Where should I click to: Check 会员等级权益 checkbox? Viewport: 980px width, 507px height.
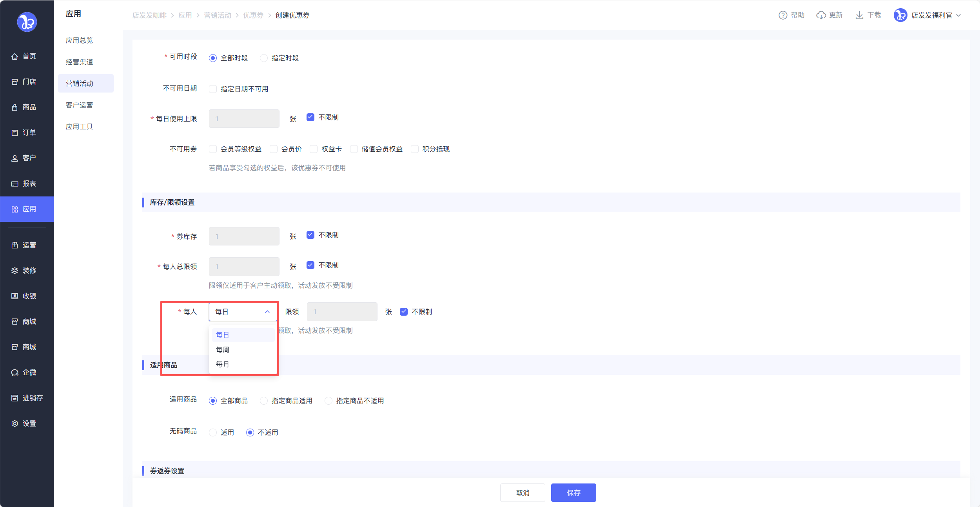(213, 149)
